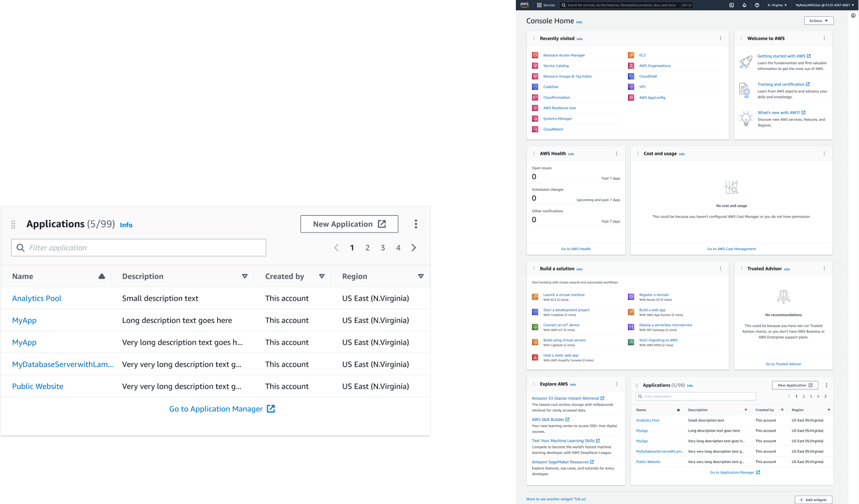The image size is (859, 504).
Task: Open the Actions dropdown on Console Home
Action: coord(819,21)
